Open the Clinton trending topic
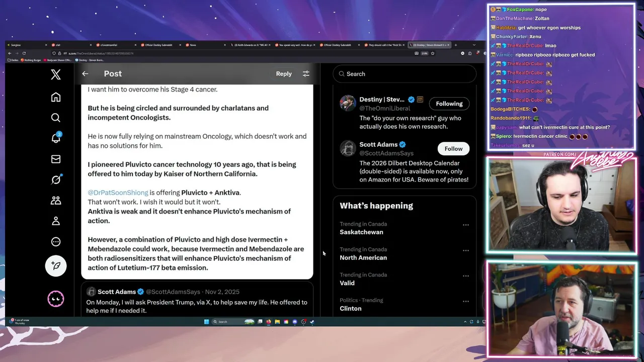This screenshot has height=362, width=644. 351,309
